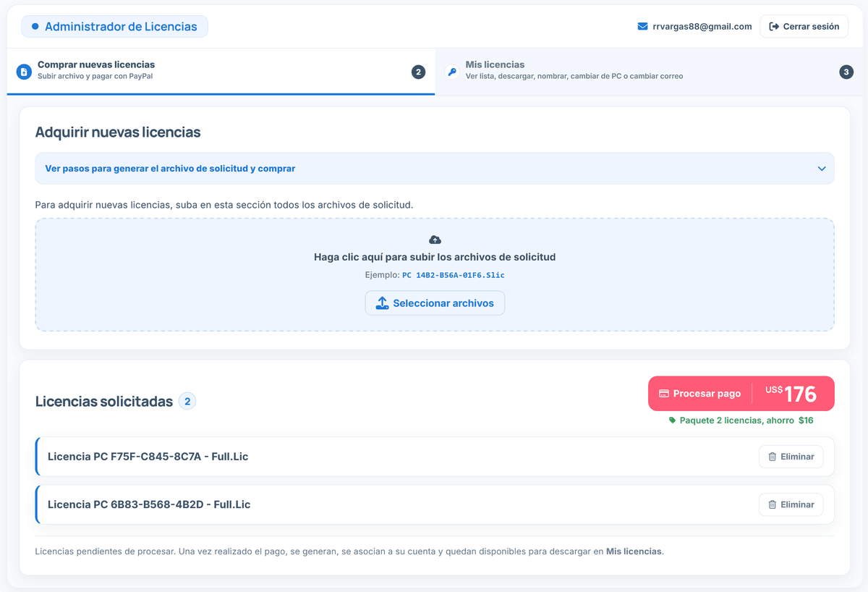Click trash icon for license 6B83-B568-4B2D
The height and width of the screenshot is (592, 868).
(x=772, y=504)
